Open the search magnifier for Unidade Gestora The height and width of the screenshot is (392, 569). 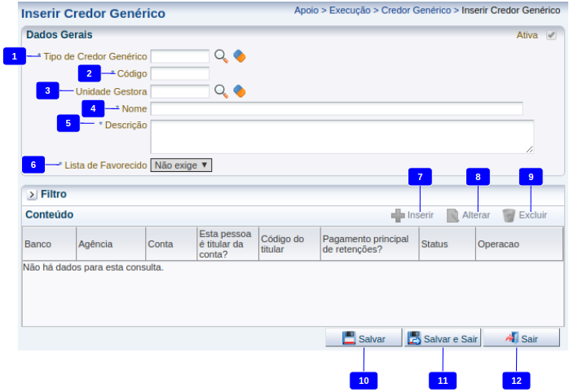coord(221,91)
